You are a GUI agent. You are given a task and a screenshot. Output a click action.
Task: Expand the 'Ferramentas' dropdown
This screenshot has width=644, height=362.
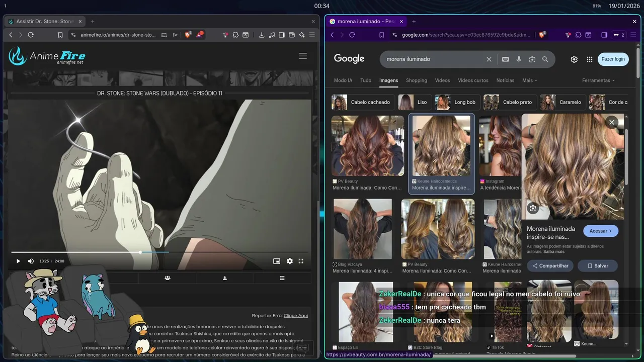click(x=598, y=80)
